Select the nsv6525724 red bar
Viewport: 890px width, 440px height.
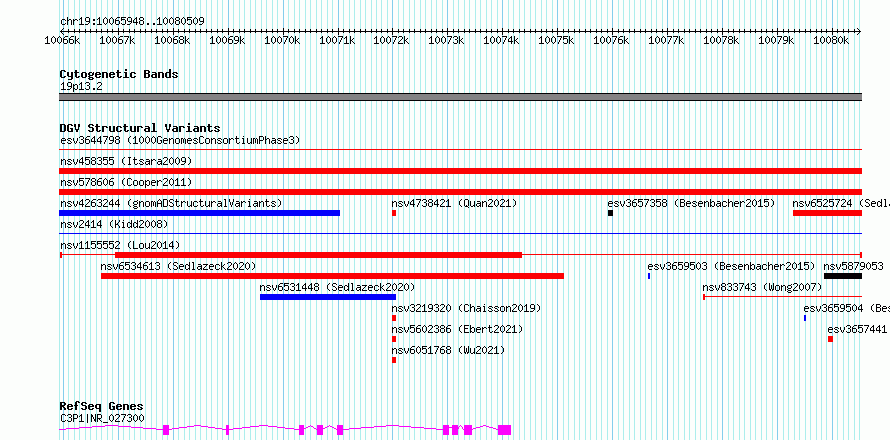point(828,213)
